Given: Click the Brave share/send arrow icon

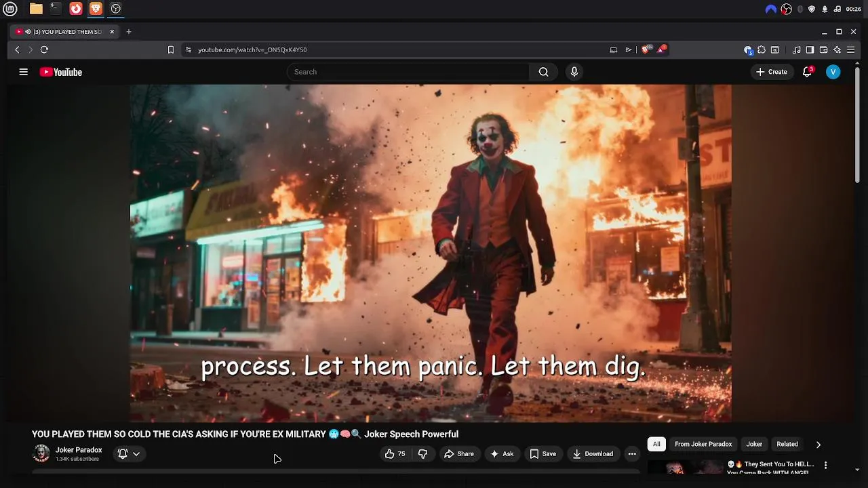Looking at the screenshot, I should coord(629,49).
